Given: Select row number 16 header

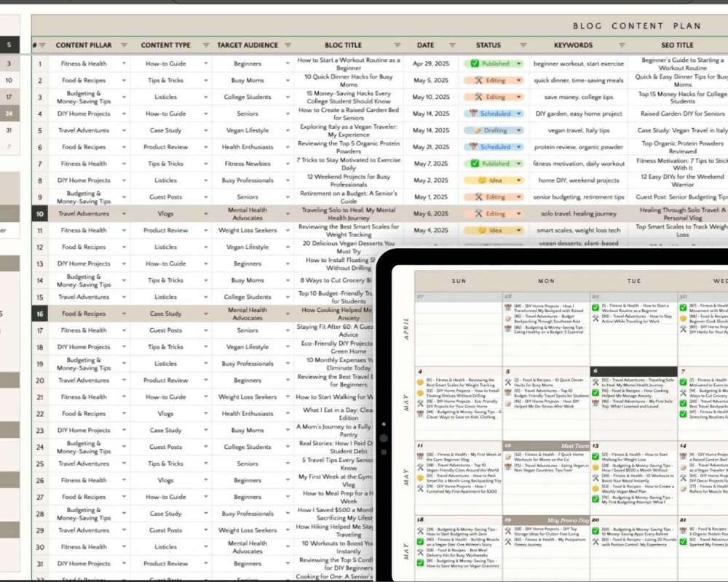Looking at the screenshot, I should 40,314.
